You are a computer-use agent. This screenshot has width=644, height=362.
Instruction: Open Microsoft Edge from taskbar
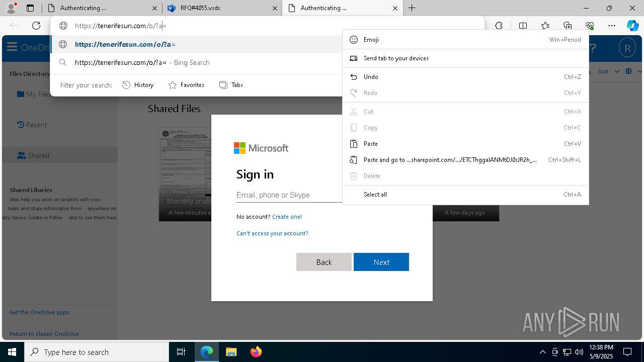click(x=207, y=352)
